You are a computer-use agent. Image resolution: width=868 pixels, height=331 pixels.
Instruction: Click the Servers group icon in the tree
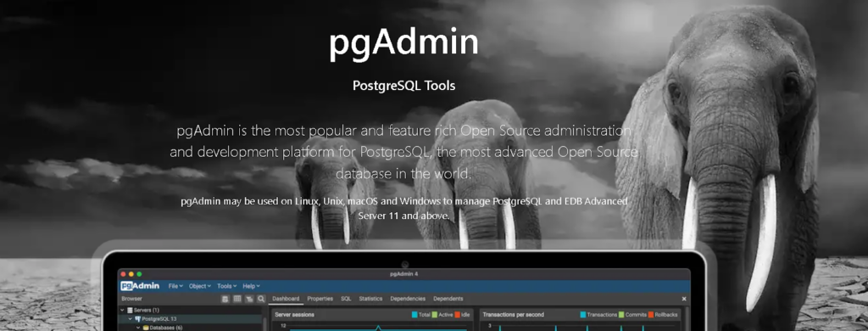point(130,311)
